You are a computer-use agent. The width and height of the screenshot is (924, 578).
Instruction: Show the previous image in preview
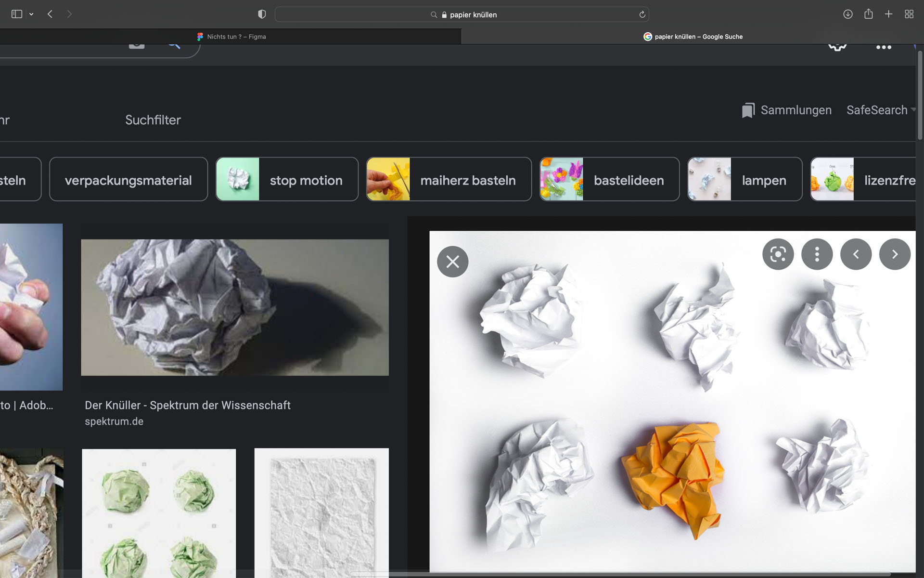pyautogui.click(x=856, y=254)
